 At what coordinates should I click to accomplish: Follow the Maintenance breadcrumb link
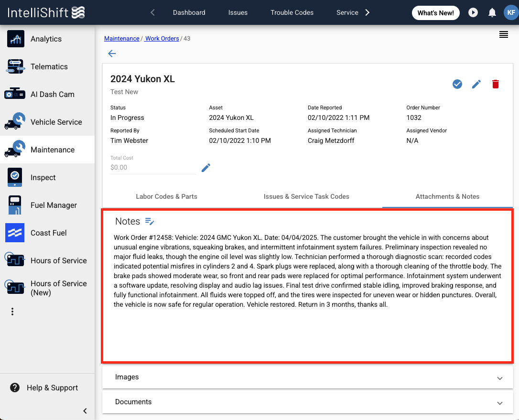(x=122, y=38)
